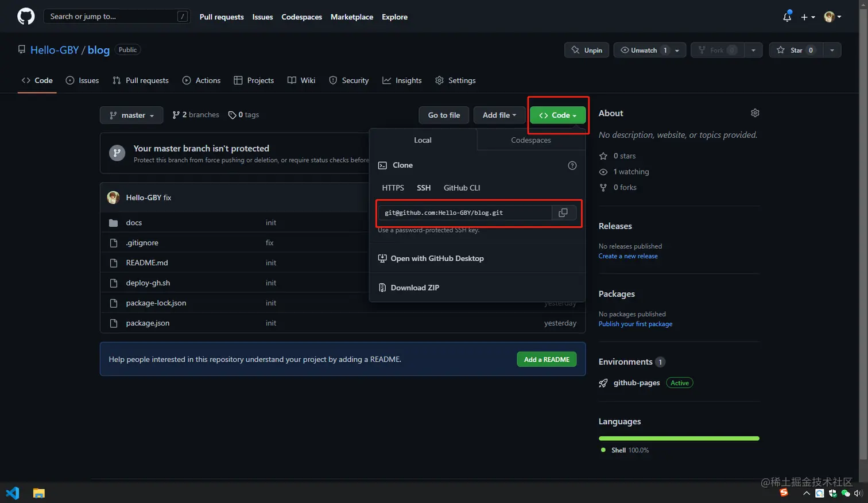
Task: Open File Explorer from the taskbar
Action: [x=39, y=493]
